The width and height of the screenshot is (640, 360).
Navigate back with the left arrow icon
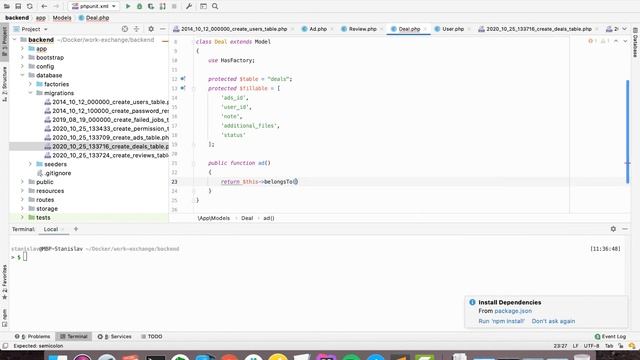(44, 7)
